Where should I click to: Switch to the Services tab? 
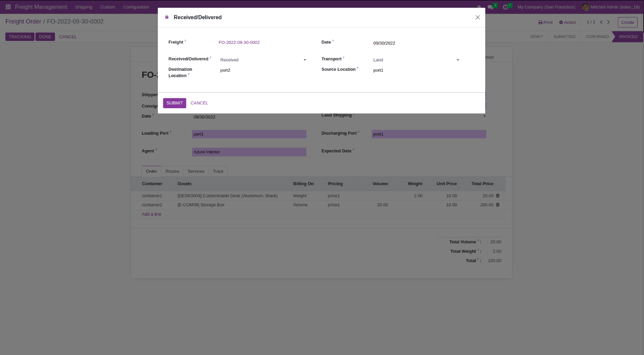point(196,171)
